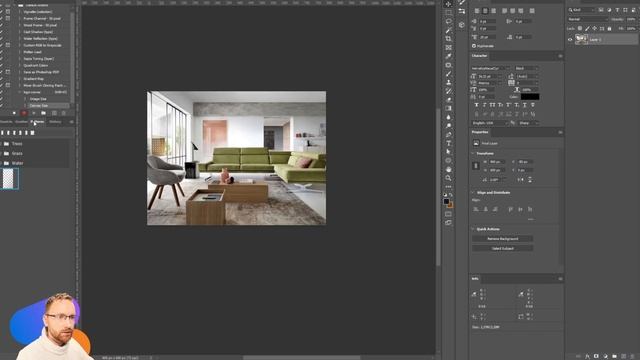Viewport: 640px width, 360px height.
Task: Expand the Water pattern folder
Action: 2,163
